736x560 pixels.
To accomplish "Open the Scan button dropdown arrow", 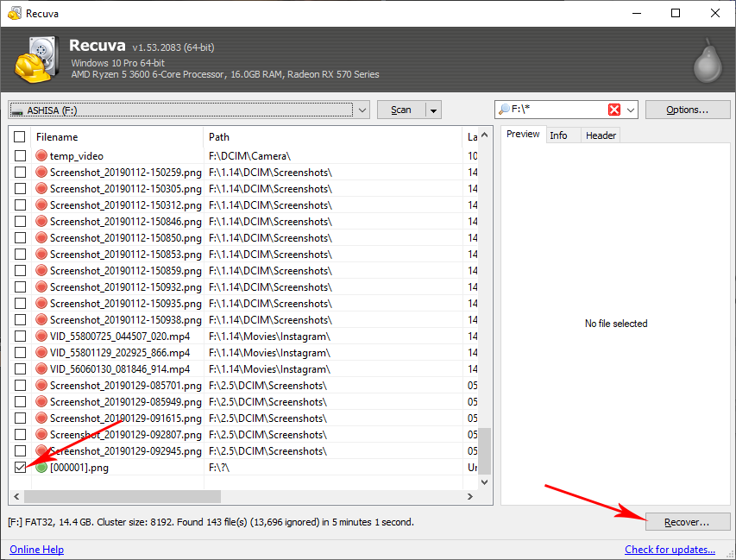I will (433, 110).
